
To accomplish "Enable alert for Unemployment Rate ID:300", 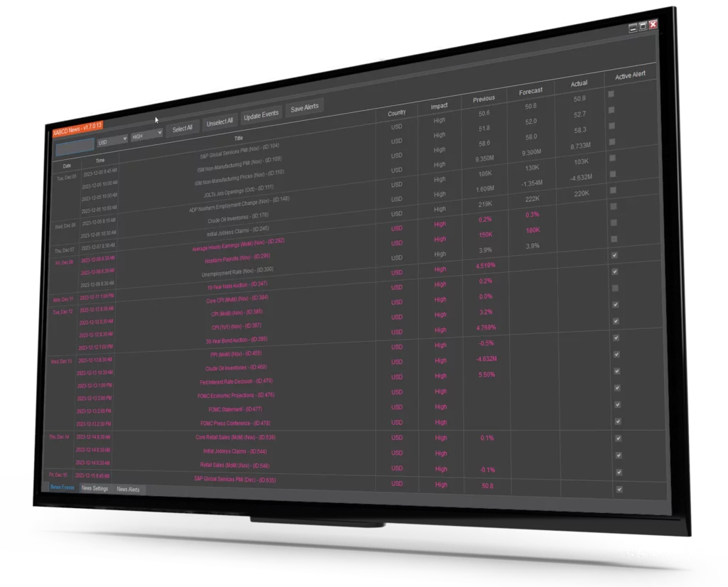I will 614,239.
